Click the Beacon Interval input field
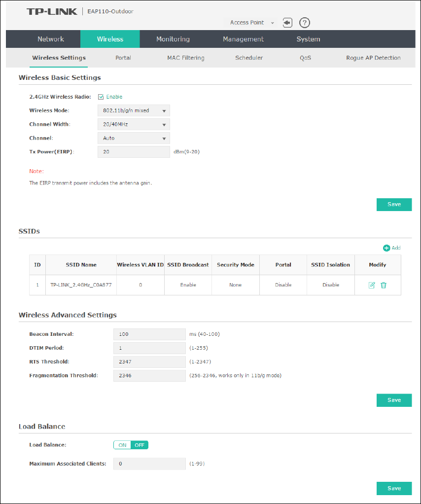Viewport: 421px width, 504px height. point(149,334)
